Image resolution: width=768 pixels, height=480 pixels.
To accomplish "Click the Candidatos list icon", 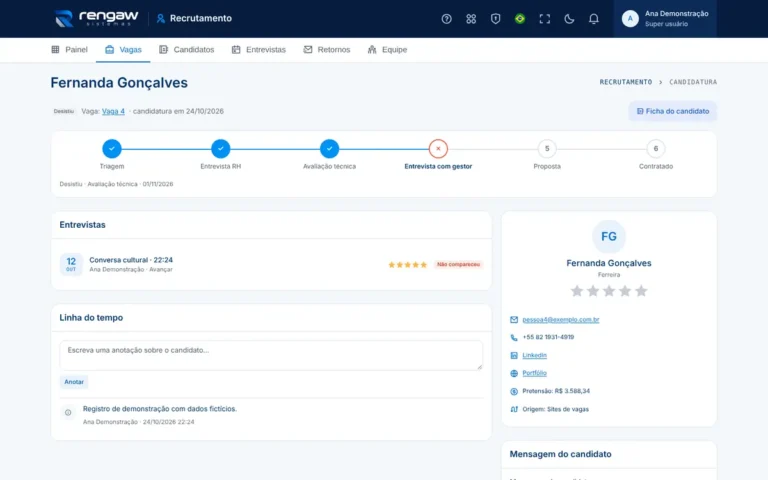I will tap(163, 49).
